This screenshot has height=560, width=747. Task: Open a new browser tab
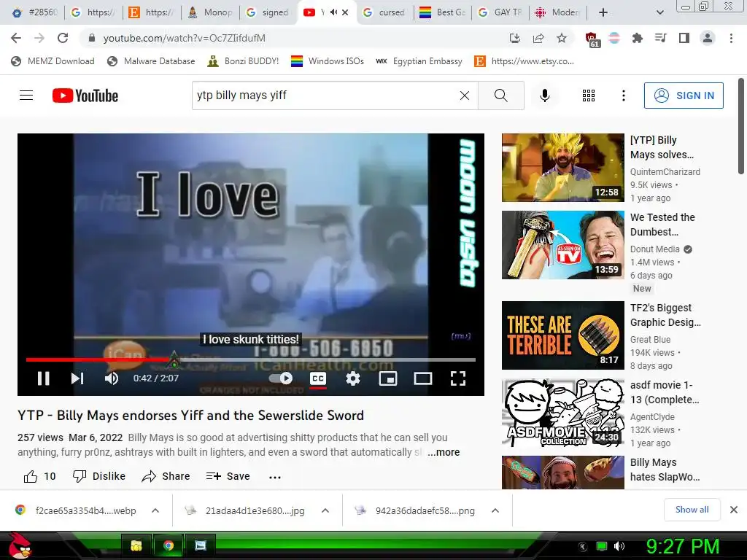pyautogui.click(x=603, y=12)
